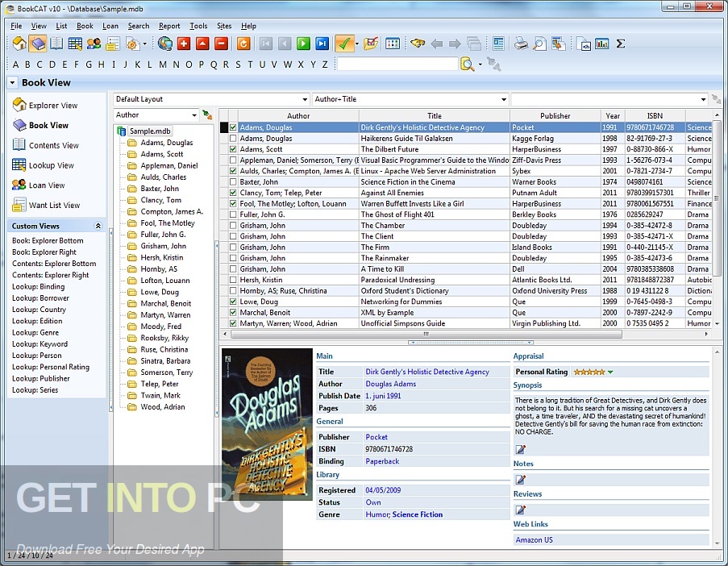Screen dimensions: 728x566
Task: Click the red up-arrow Edit book icon
Action: [x=202, y=44]
